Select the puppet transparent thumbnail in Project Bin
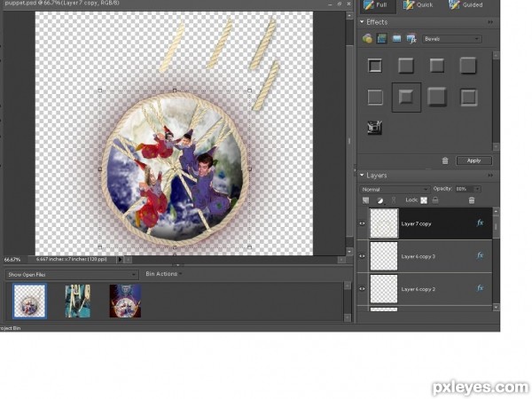The image size is (532, 399). point(29,301)
